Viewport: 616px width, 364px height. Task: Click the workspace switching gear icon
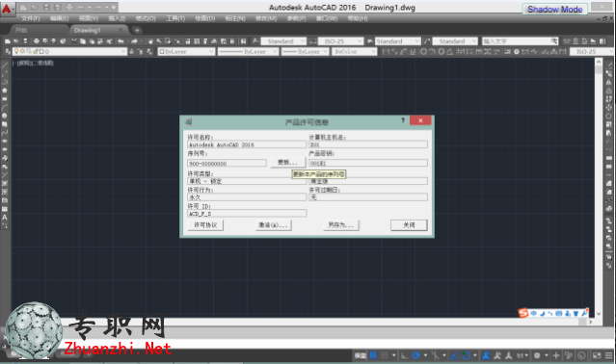click(x=537, y=355)
